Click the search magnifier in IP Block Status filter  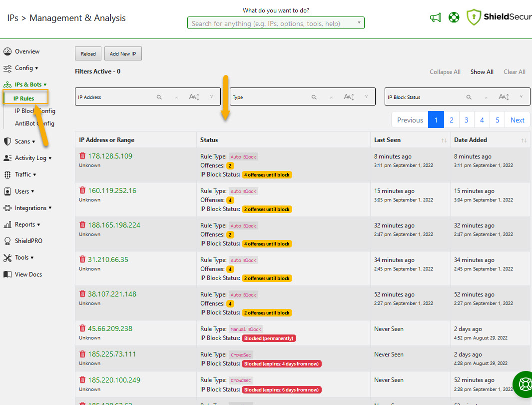coord(469,97)
